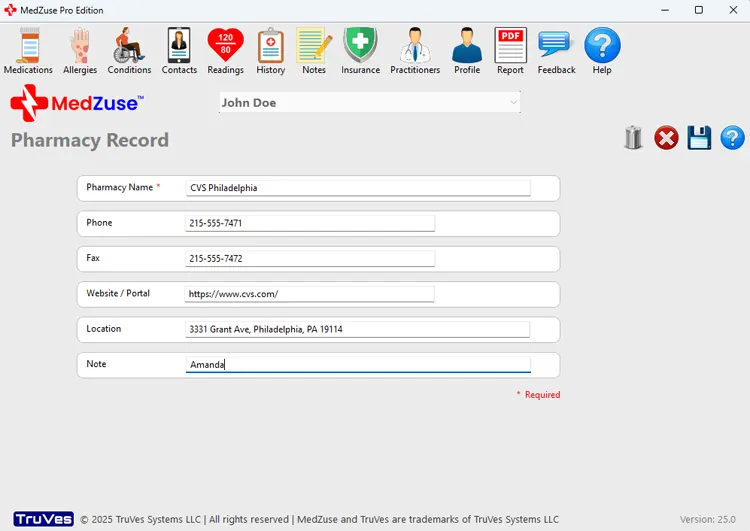Click into the Website / Portal field

point(310,294)
